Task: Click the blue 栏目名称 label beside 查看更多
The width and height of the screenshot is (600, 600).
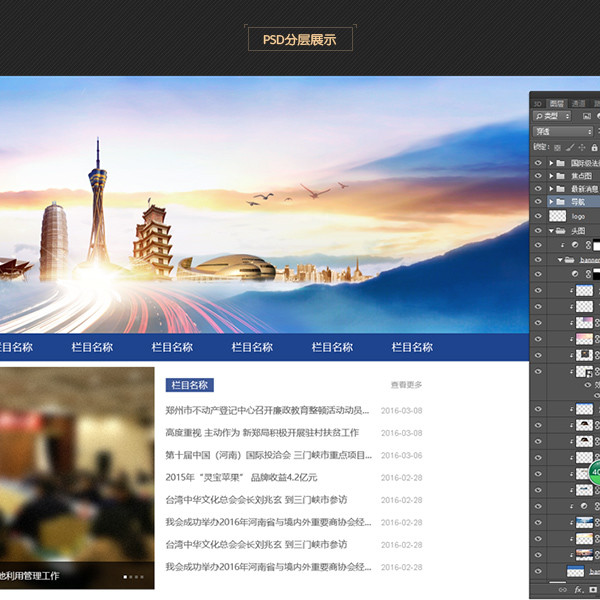Action: pyautogui.click(x=189, y=385)
